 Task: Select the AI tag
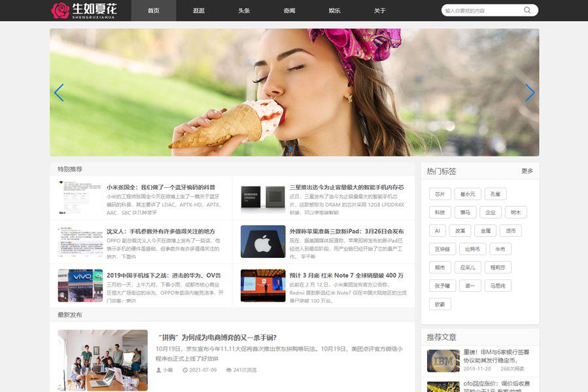438,231
